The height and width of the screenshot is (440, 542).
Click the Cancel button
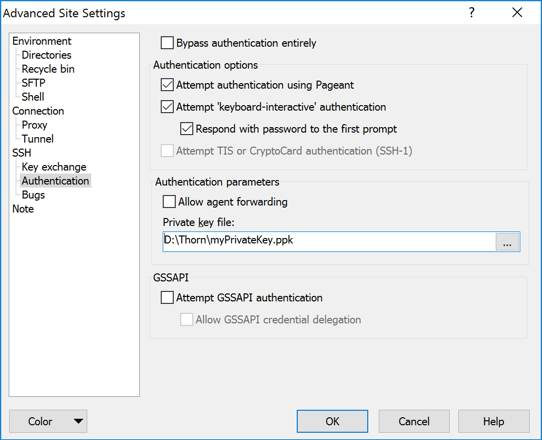tap(414, 421)
